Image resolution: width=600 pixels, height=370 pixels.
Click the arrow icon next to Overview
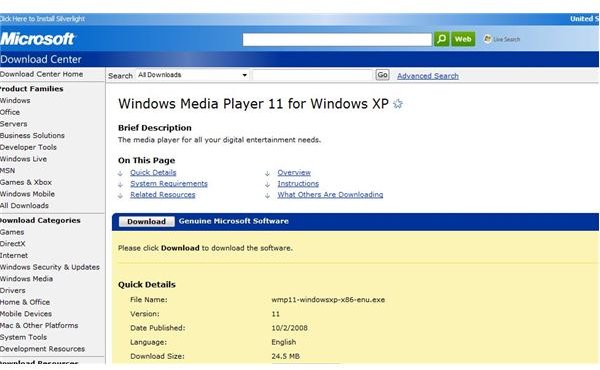[267, 173]
